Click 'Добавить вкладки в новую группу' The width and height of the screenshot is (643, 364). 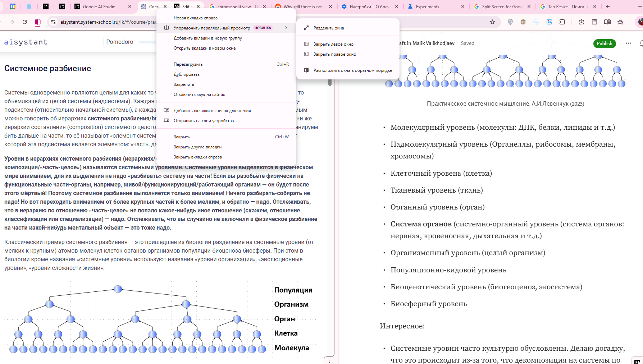[x=208, y=38]
